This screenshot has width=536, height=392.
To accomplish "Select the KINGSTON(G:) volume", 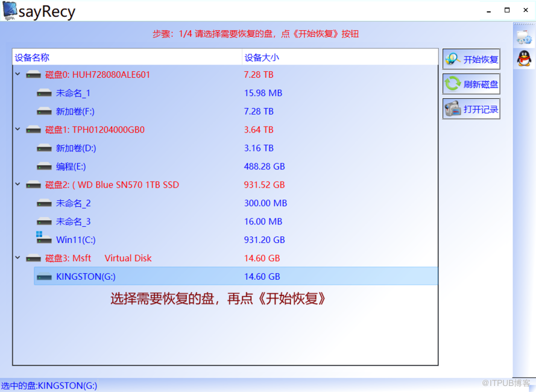I will [x=236, y=276].
